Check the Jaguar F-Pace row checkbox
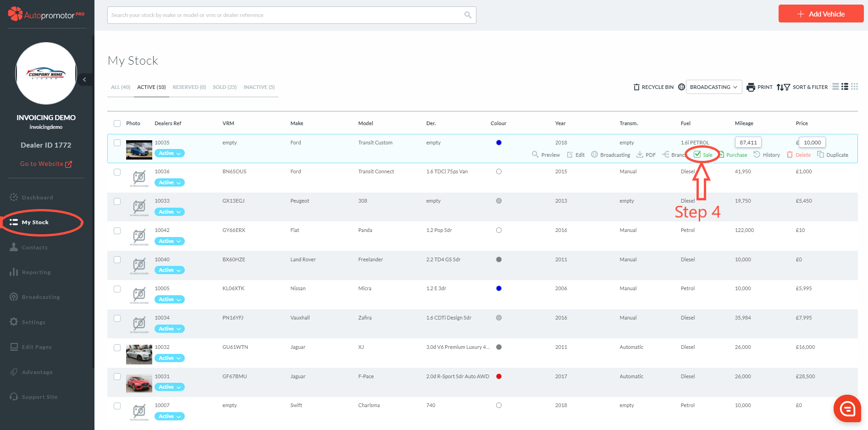 pos(117,376)
